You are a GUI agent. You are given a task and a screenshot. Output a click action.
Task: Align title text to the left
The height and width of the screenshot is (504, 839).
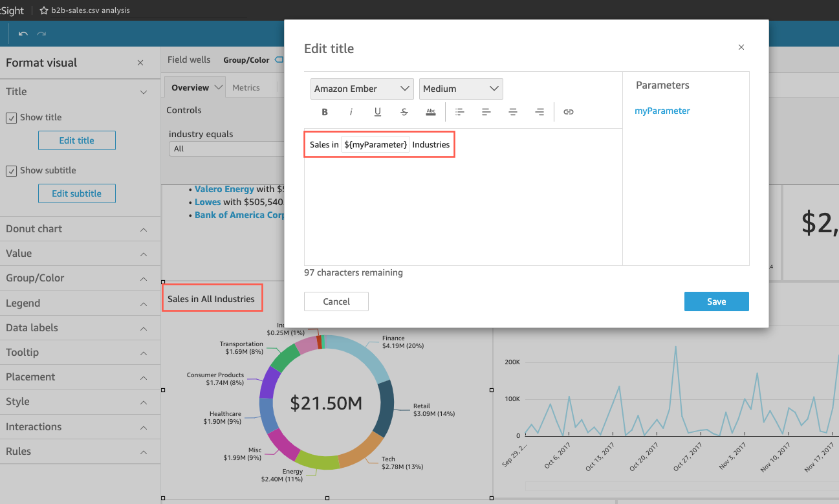tap(486, 112)
